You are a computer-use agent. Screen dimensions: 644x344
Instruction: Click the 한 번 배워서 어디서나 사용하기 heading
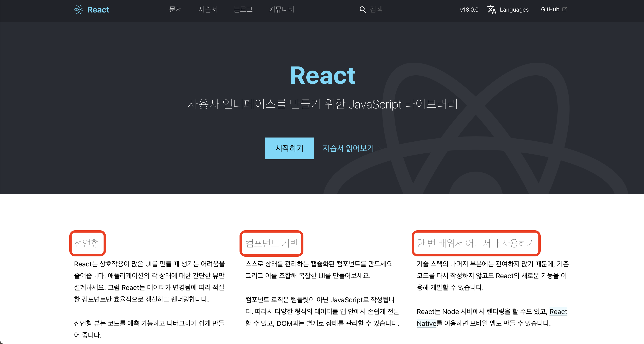point(475,243)
